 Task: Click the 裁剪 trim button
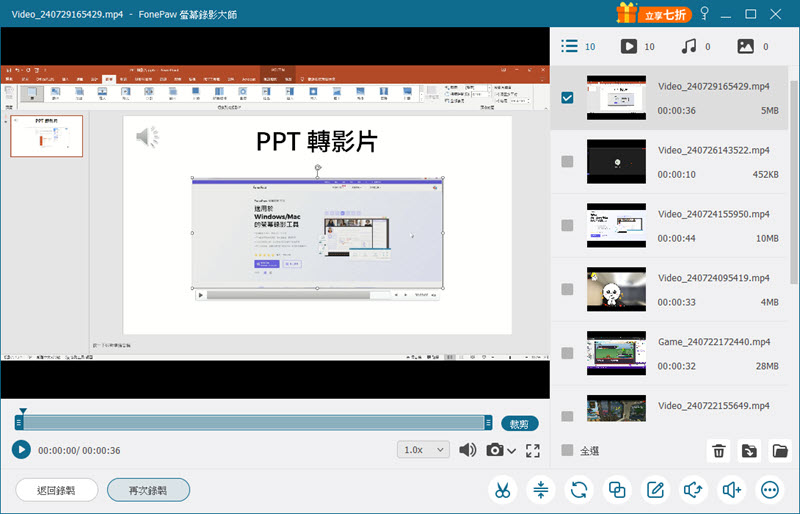pos(519,424)
